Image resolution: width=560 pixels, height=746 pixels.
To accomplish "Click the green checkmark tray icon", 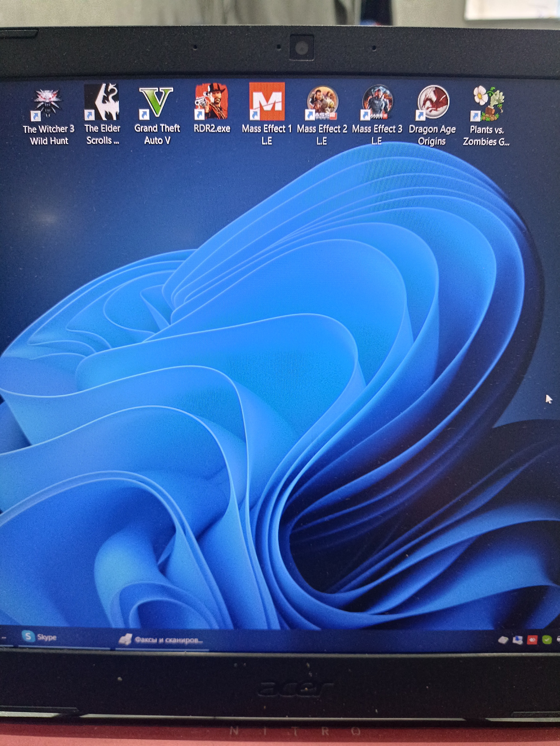I will click(x=547, y=639).
